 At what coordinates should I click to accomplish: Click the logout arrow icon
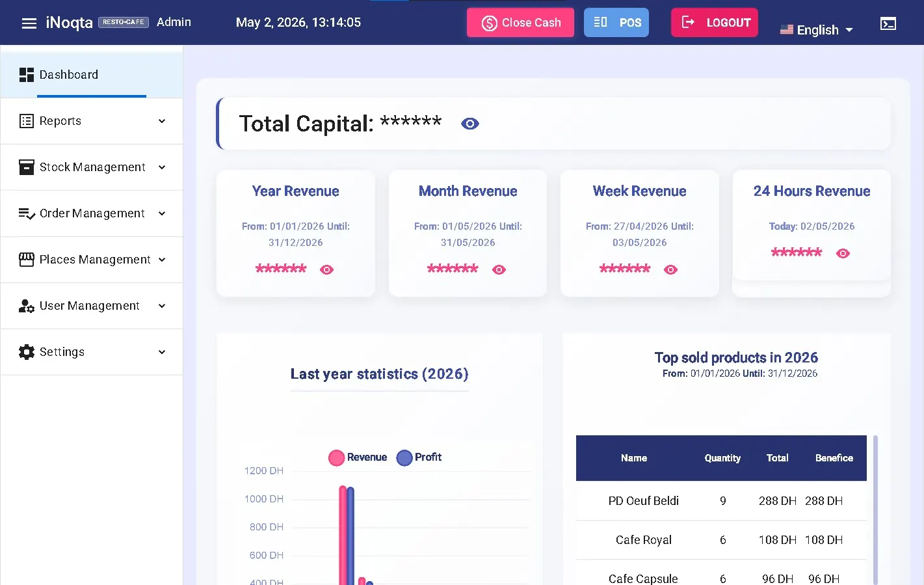coord(688,22)
